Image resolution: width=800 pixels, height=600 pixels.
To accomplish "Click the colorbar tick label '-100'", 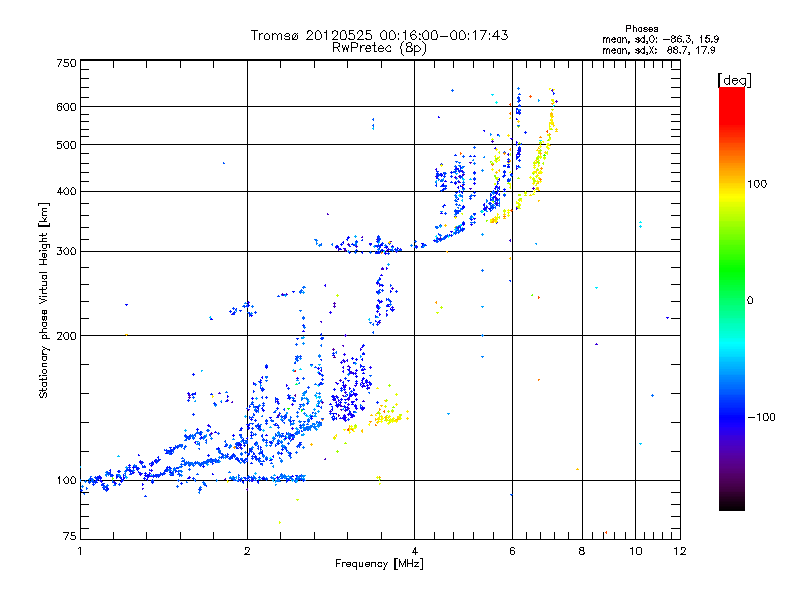I will 761,417.
